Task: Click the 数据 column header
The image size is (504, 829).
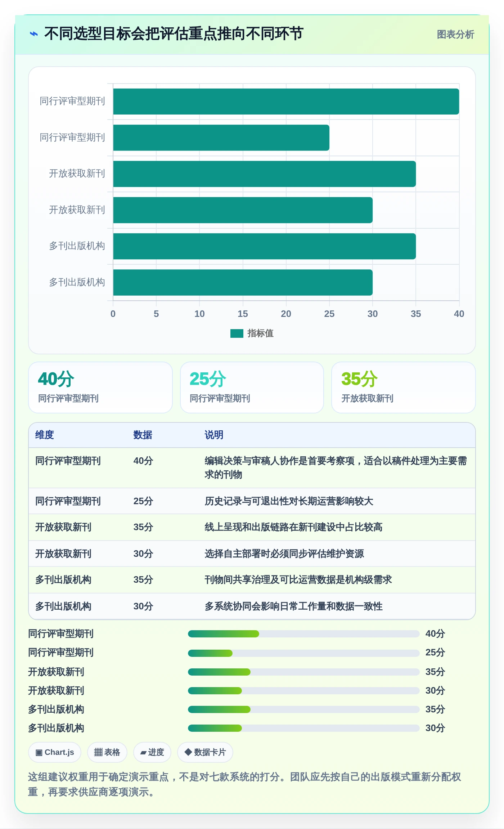Action: pyautogui.click(x=143, y=435)
